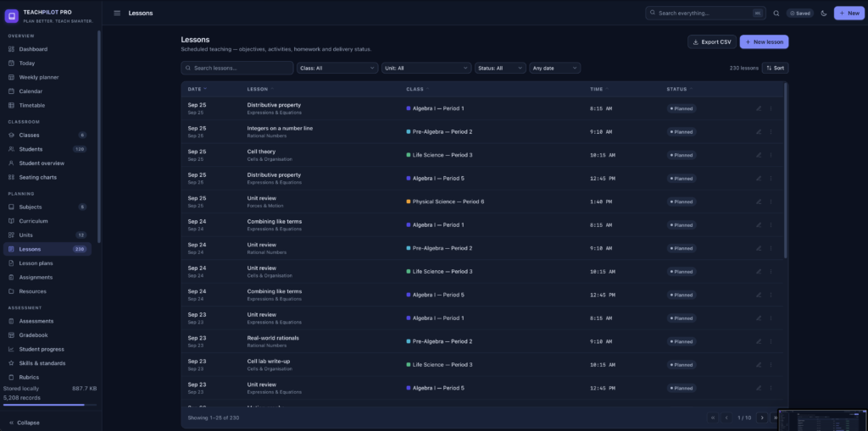Open the Integers on a number line lesson
Viewport: 868px width, 431px height.
280,129
